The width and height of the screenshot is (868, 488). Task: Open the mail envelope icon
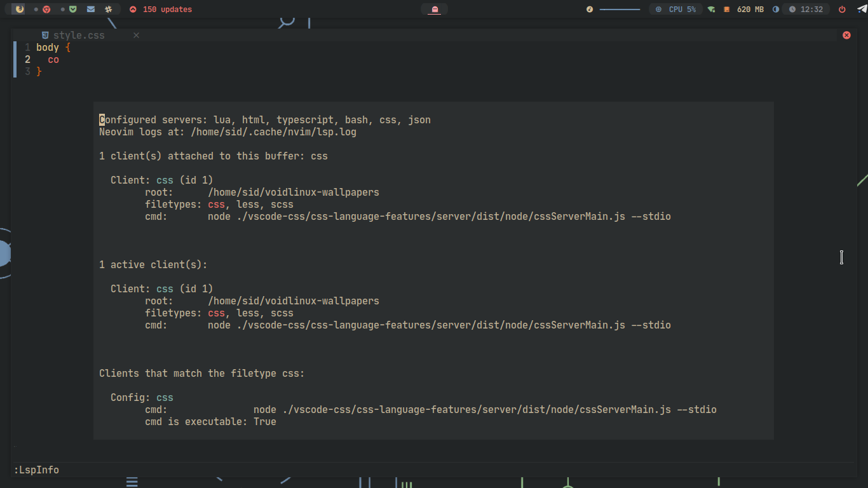click(x=91, y=9)
